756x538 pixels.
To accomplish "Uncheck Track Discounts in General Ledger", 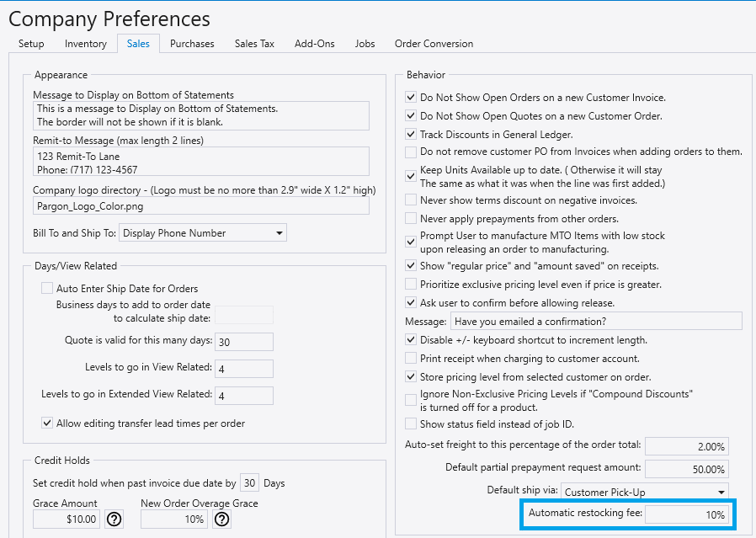I will point(411,135).
